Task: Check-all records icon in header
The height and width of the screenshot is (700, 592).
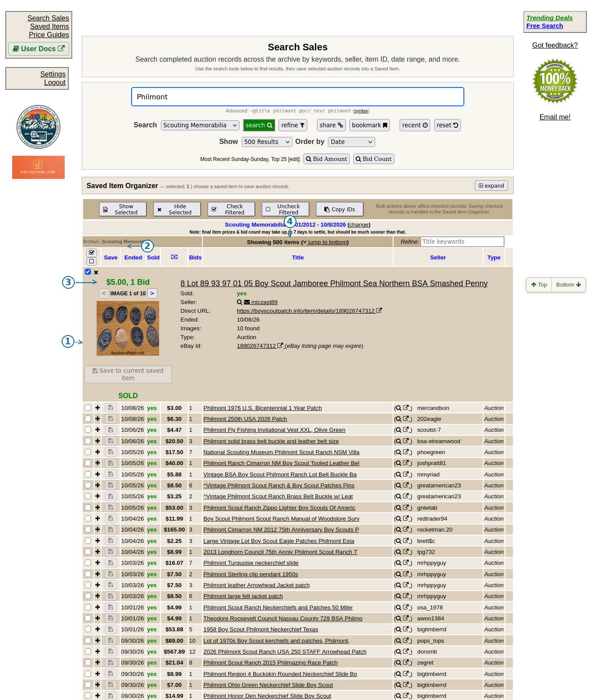Action: (92, 253)
